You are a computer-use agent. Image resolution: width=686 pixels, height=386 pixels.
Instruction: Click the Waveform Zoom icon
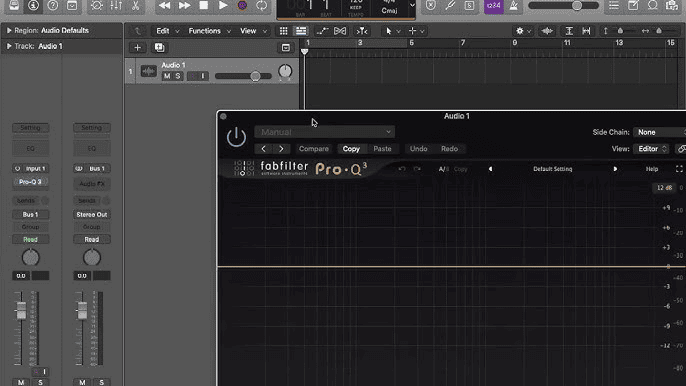pyautogui.click(x=547, y=31)
